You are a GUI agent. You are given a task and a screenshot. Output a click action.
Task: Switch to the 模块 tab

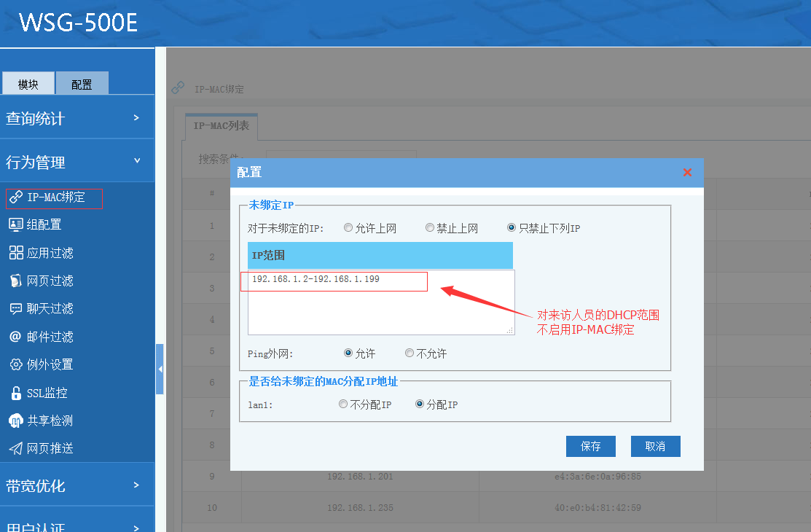coord(28,84)
